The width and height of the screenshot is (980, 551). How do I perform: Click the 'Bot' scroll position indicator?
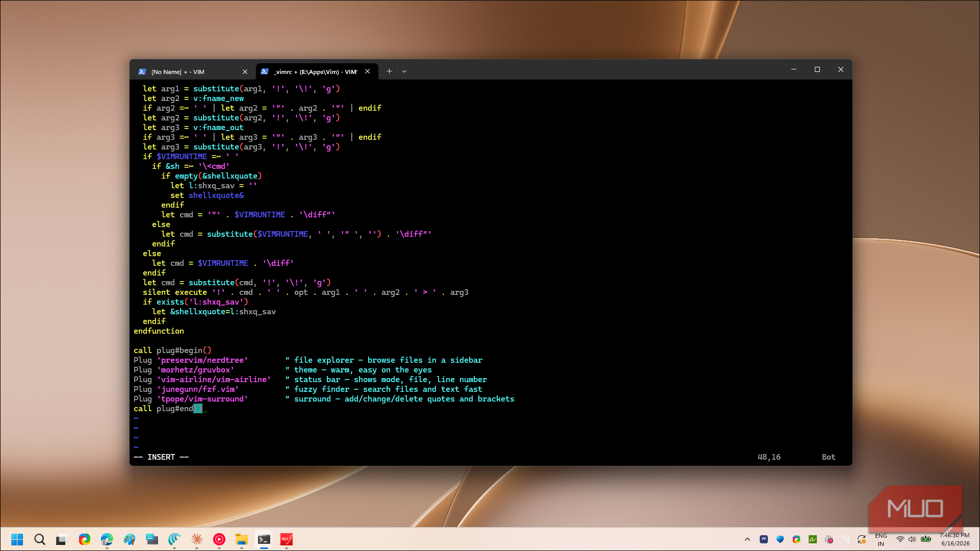(x=829, y=457)
